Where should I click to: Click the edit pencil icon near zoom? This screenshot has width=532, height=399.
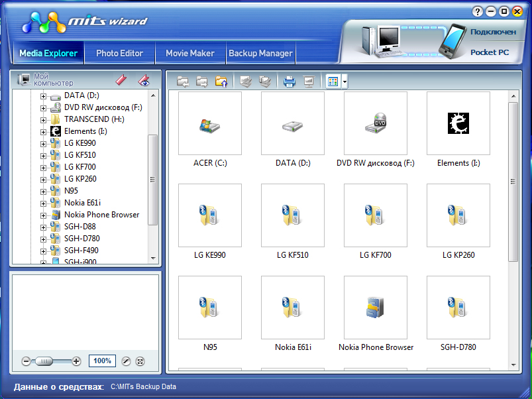(126, 361)
